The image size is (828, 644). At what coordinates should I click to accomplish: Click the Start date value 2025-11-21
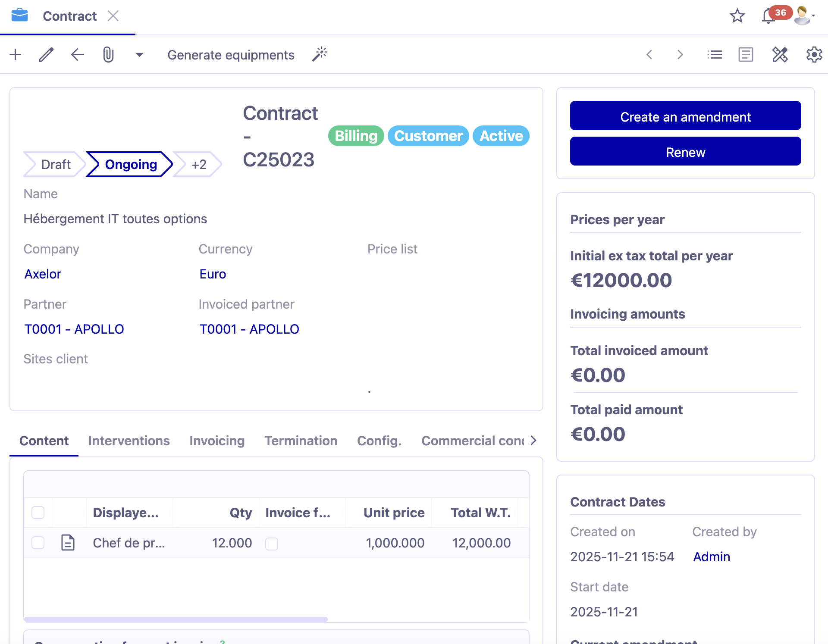pos(604,612)
